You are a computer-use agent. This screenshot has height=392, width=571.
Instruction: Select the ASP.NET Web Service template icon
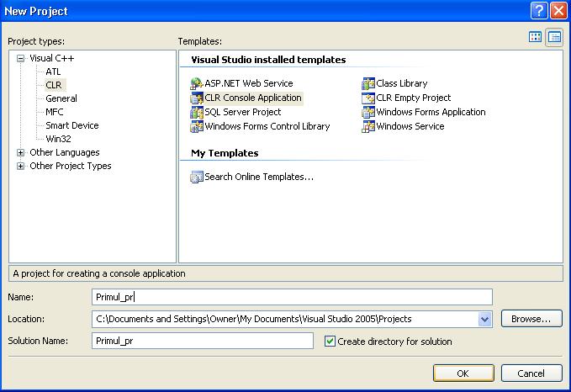point(197,84)
